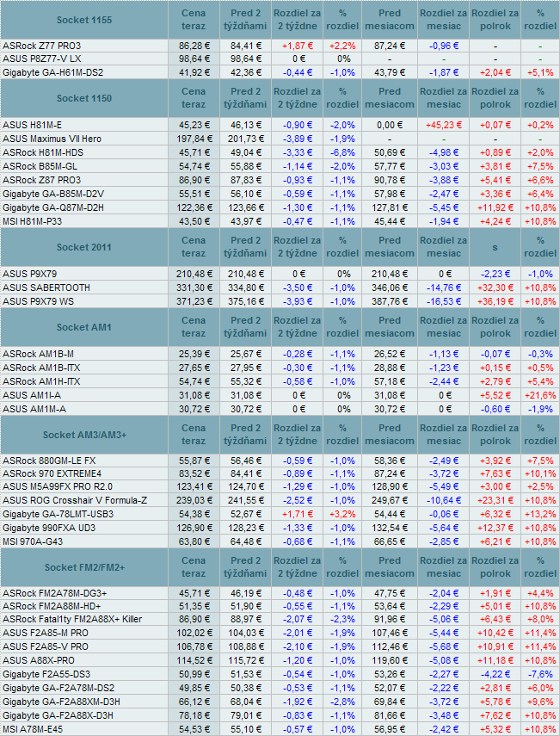Select ASUS F2A85-V PRO product name
The height and width of the screenshot is (736, 560).
click(x=45, y=646)
